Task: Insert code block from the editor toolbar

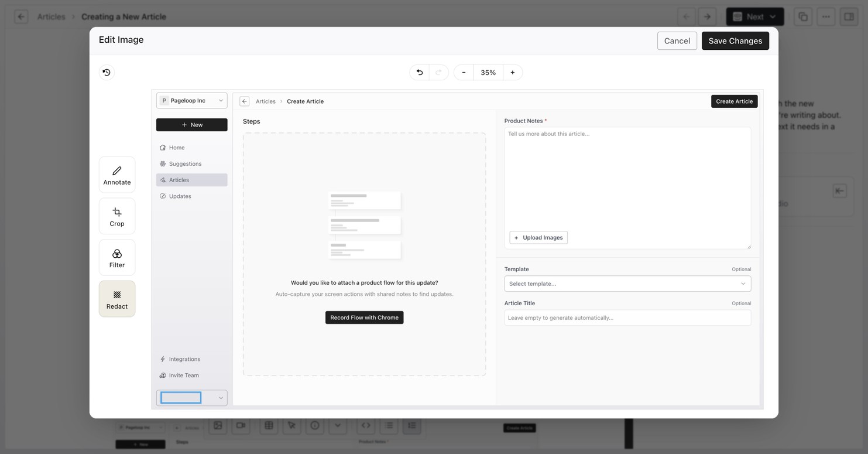Action: 366,425
